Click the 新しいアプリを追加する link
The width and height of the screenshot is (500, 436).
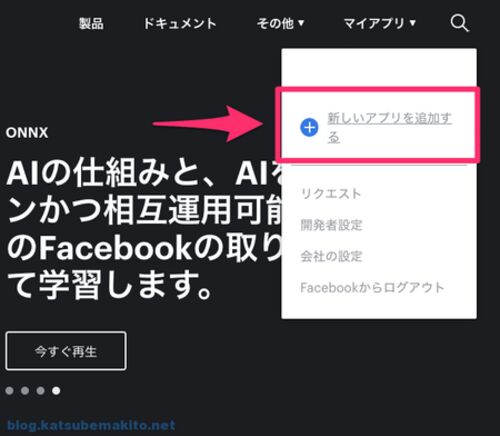(389, 128)
